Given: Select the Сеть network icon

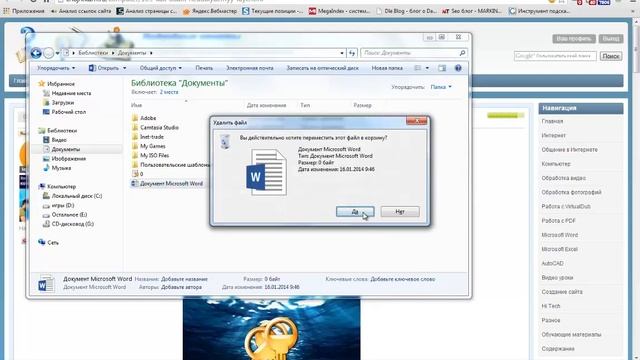Looking at the screenshot, I should (x=41, y=242).
